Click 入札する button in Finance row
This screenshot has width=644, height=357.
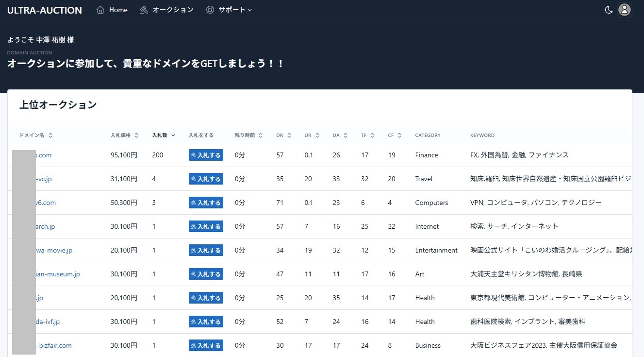click(x=206, y=155)
